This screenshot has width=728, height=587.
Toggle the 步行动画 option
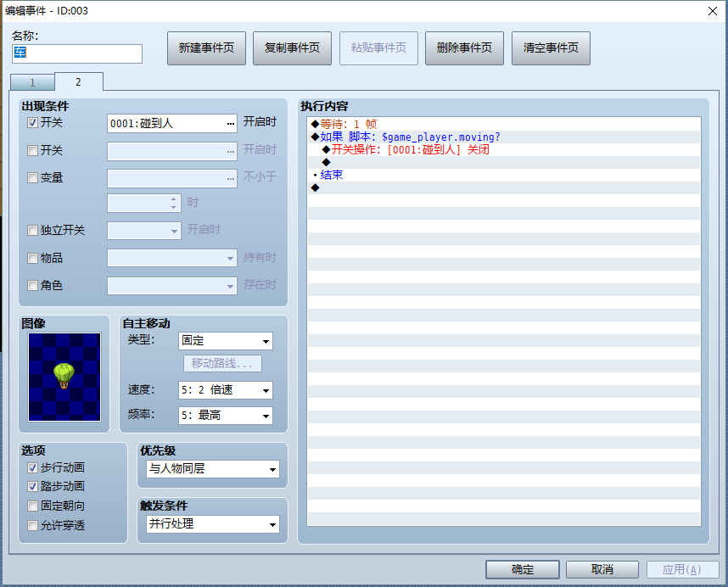click(32, 467)
